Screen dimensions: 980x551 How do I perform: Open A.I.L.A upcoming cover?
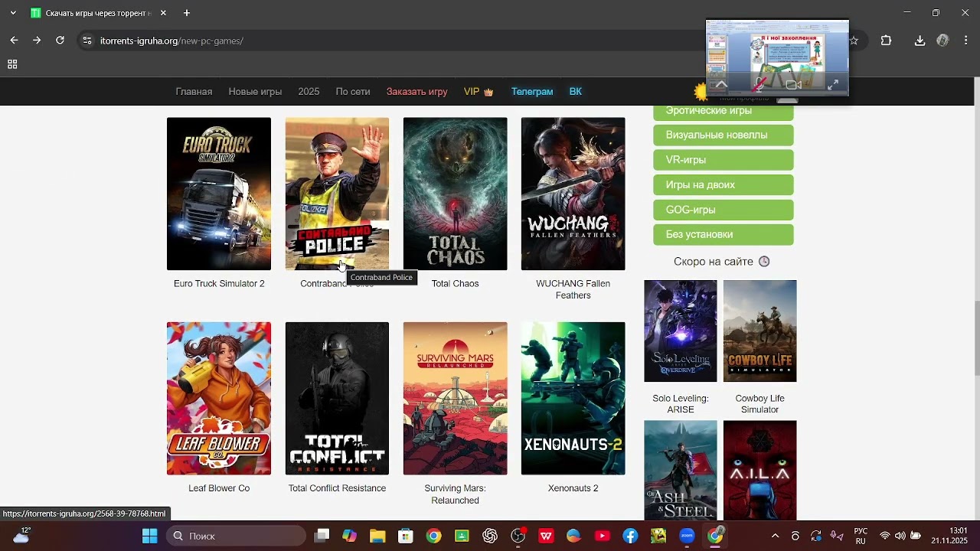coord(760,471)
